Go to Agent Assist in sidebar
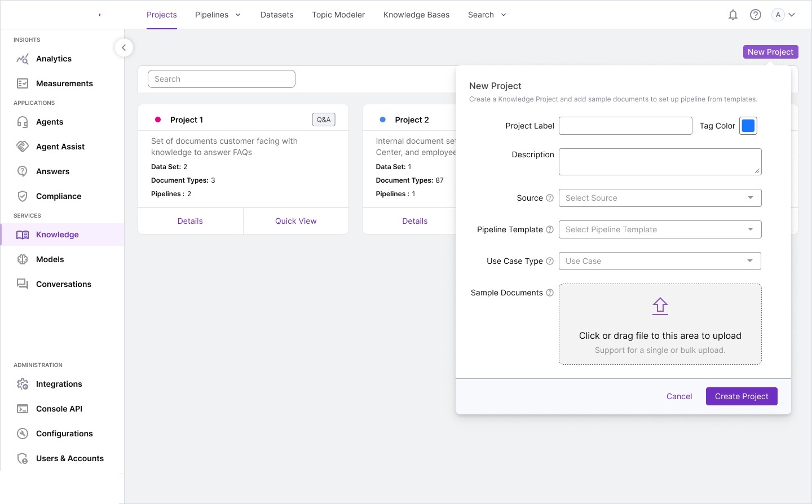Image resolution: width=812 pixels, height=504 pixels. (x=60, y=147)
